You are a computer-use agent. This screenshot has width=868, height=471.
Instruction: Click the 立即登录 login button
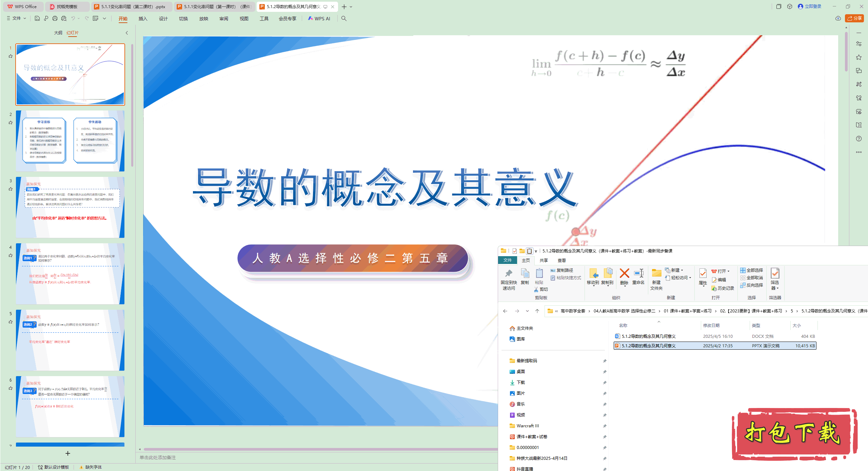tap(810, 6)
